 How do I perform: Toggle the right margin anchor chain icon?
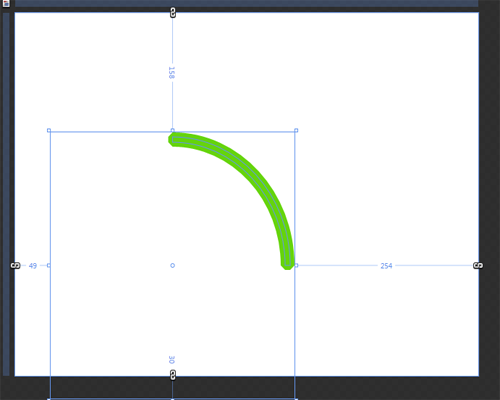(x=478, y=265)
